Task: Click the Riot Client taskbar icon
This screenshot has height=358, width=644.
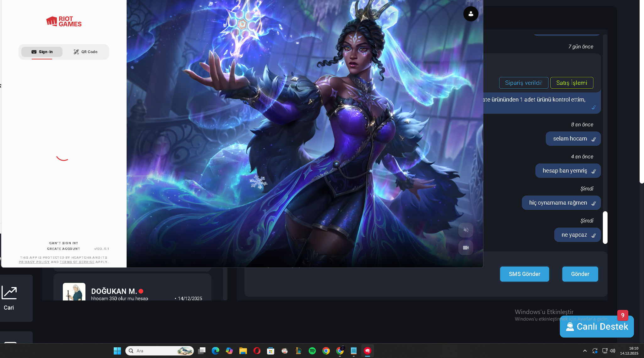Action: click(x=368, y=351)
